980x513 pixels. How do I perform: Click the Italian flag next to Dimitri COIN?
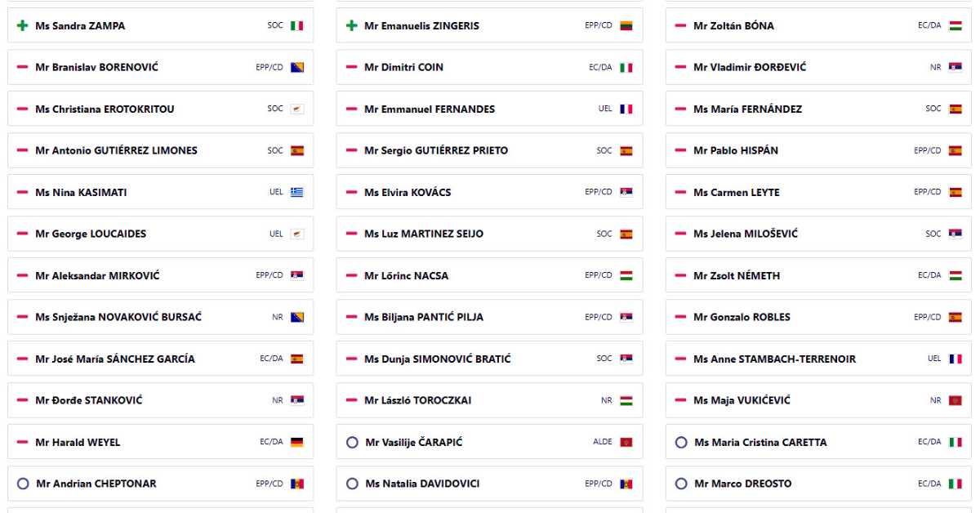pyautogui.click(x=626, y=68)
